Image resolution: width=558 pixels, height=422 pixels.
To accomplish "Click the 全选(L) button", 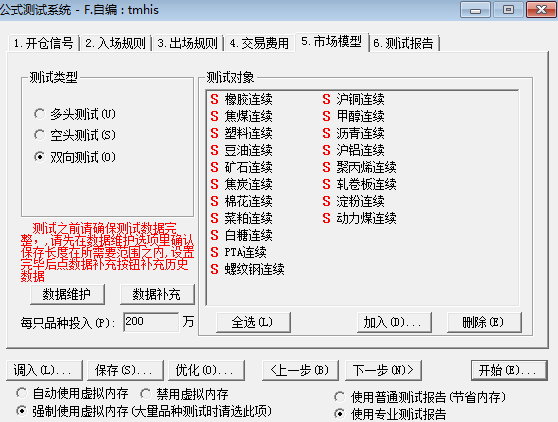I will [253, 322].
